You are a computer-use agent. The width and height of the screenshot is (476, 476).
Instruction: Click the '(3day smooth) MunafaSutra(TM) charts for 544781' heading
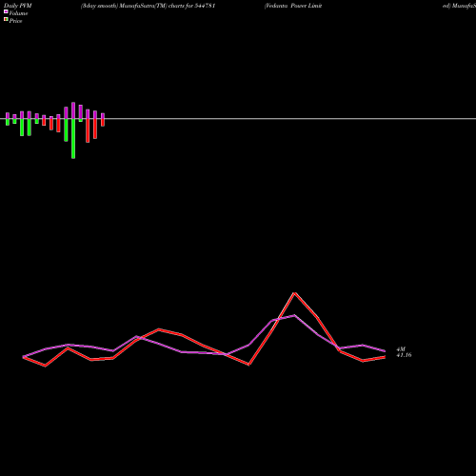148,6
